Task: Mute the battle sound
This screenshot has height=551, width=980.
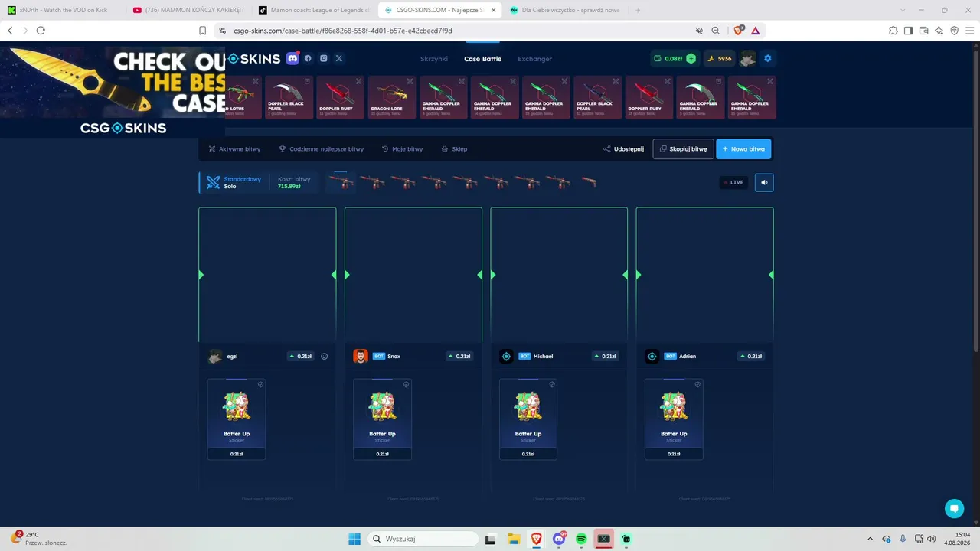Action: point(764,182)
